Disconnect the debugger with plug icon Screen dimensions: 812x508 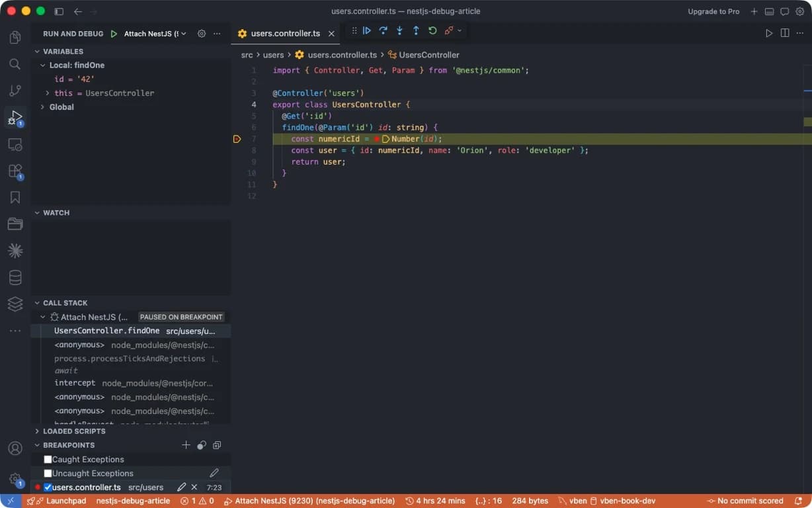(x=449, y=30)
